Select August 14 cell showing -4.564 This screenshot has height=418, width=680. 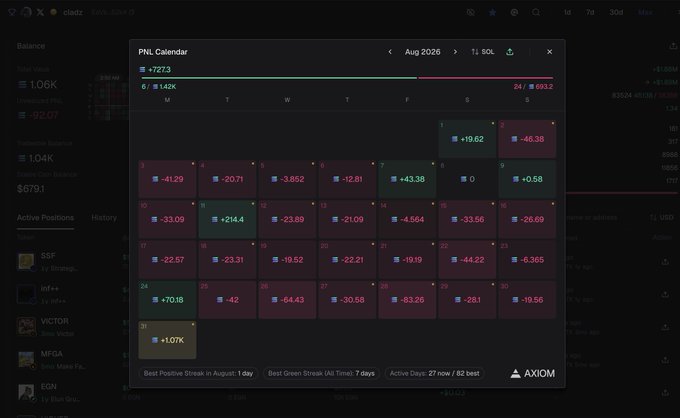click(407, 219)
